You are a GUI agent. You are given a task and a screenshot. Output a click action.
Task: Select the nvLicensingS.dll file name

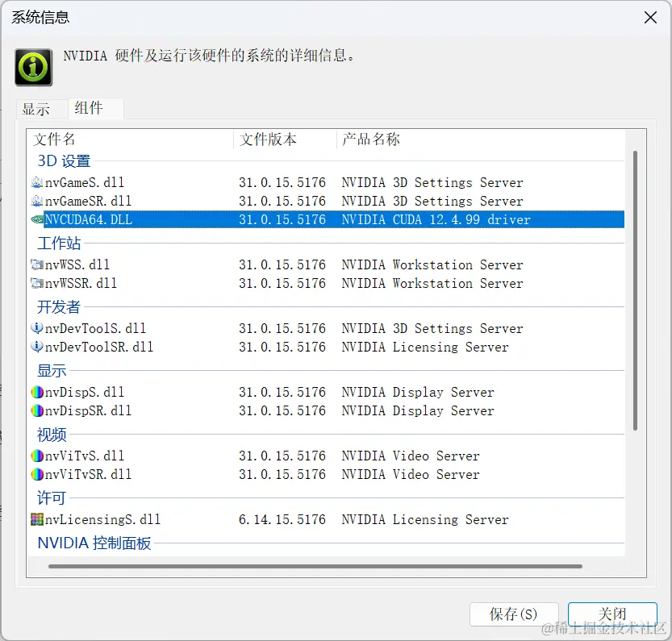(103, 519)
